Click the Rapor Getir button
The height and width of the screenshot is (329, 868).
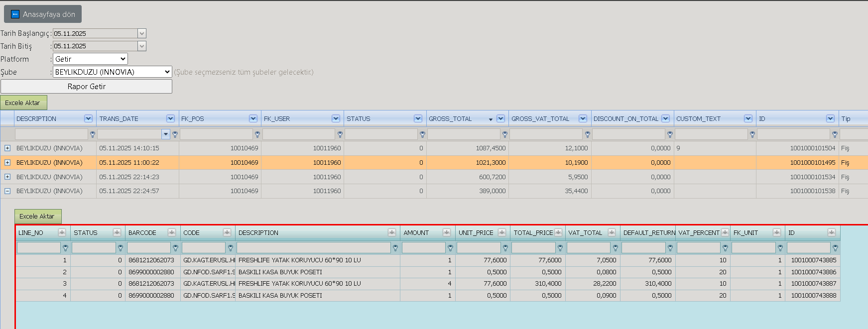point(87,86)
